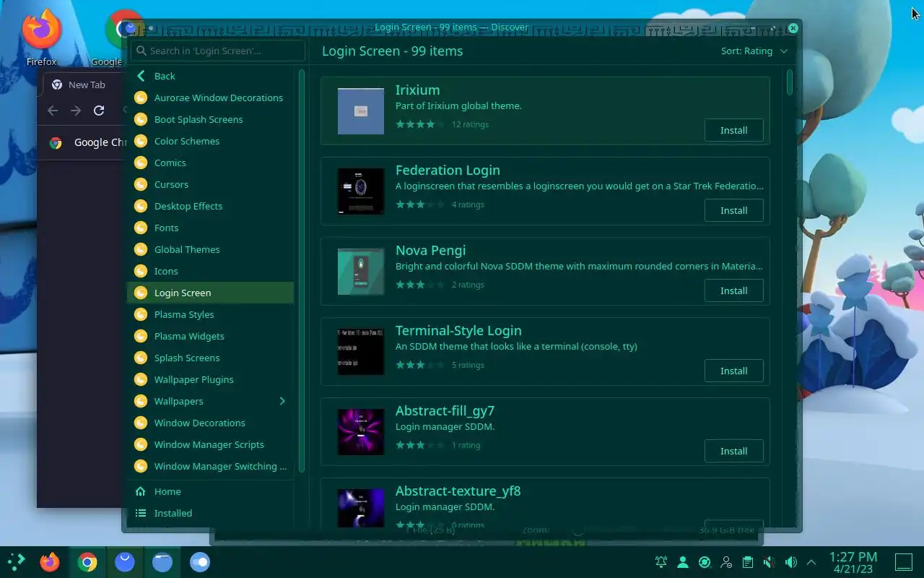
Task: Open the updates sync tray icon
Action: [x=705, y=562]
